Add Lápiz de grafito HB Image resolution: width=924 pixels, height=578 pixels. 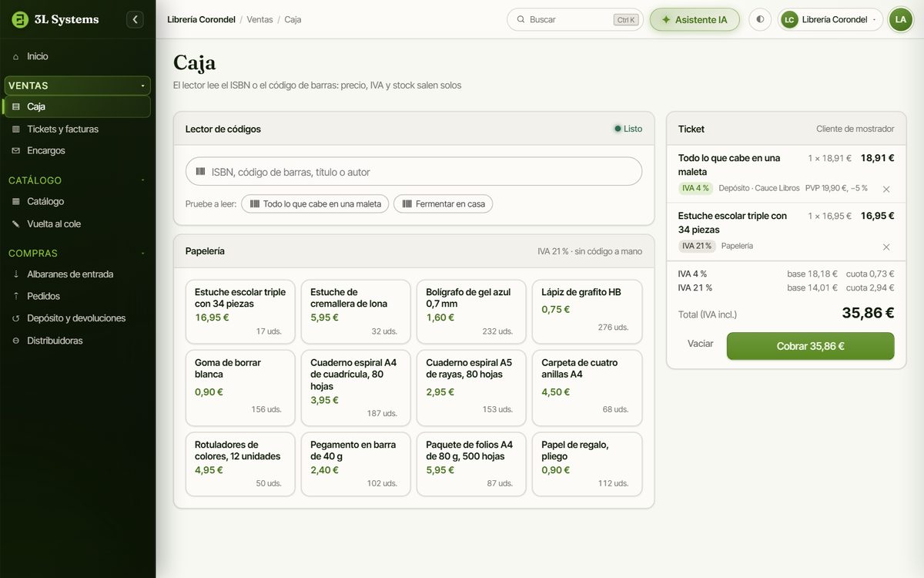[x=587, y=311]
